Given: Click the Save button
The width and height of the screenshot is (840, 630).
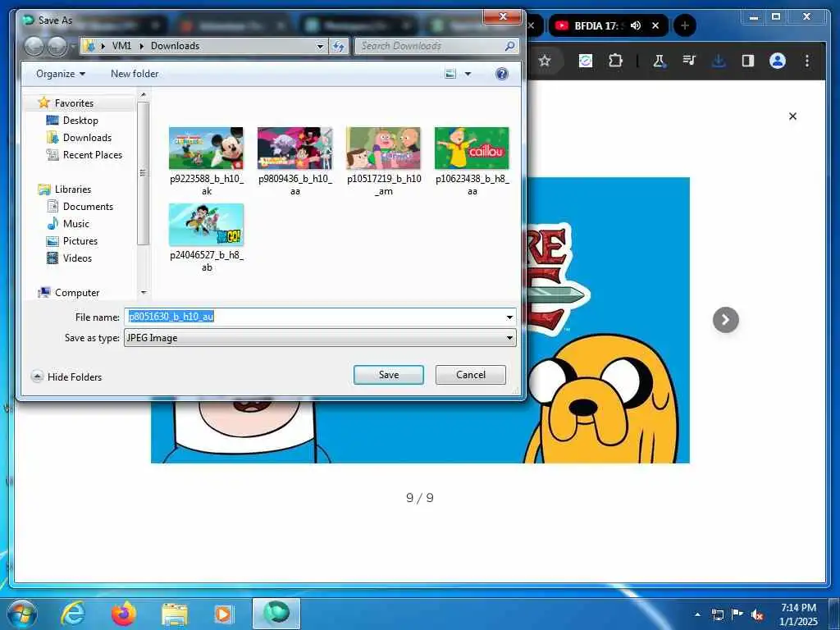Looking at the screenshot, I should (x=388, y=374).
